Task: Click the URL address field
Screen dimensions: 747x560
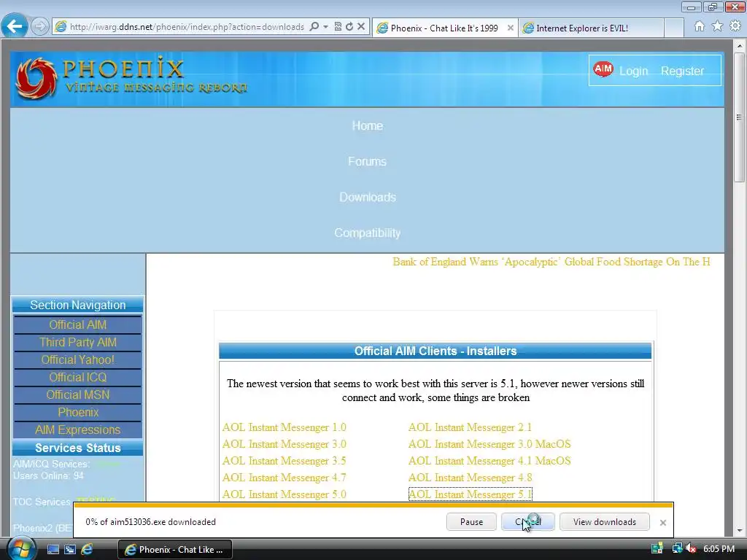Action: 187,27
